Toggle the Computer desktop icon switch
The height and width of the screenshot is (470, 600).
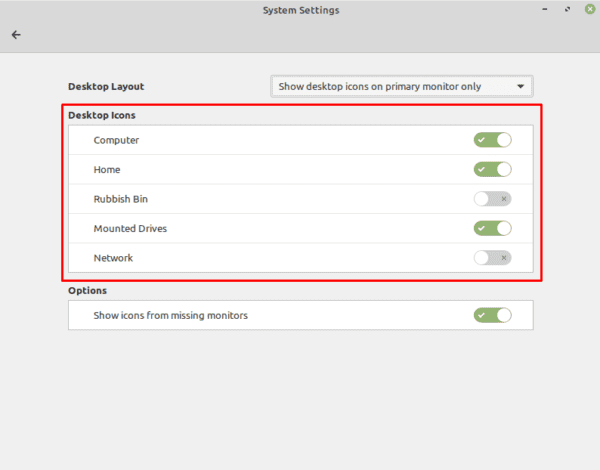tap(492, 140)
